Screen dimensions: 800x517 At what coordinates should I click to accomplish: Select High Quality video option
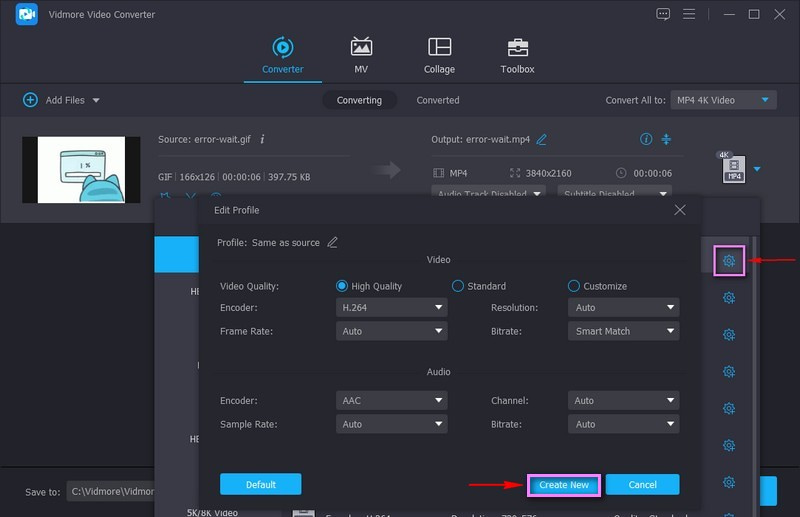pos(343,286)
